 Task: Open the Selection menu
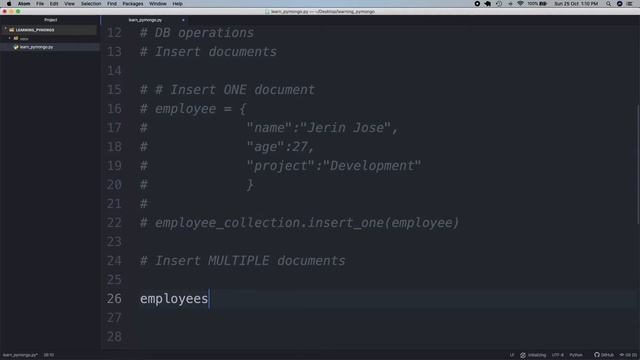[91, 4]
